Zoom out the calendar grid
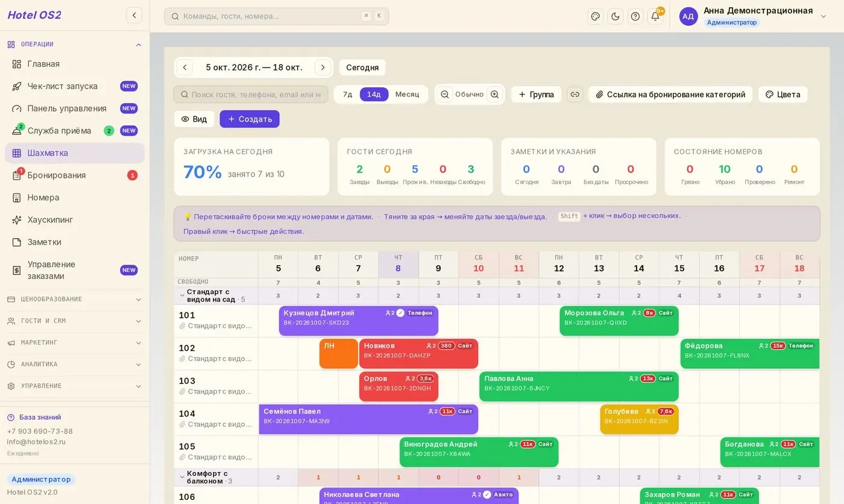Image resolution: width=844 pixels, height=504 pixels. [x=445, y=95]
